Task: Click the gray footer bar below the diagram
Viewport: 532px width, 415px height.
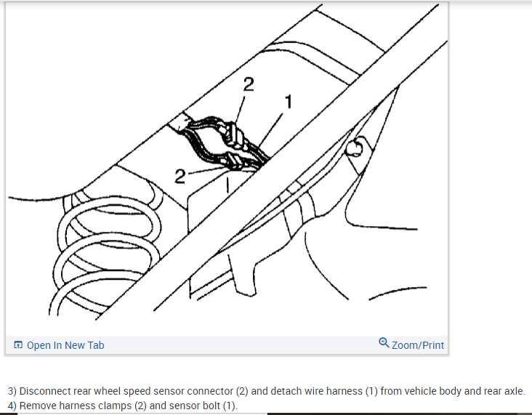Action: [227, 345]
